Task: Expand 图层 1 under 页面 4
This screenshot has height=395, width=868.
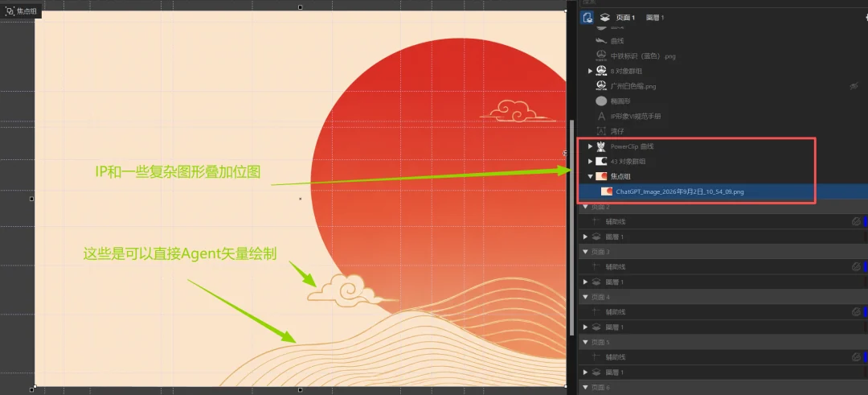Action: click(586, 327)
